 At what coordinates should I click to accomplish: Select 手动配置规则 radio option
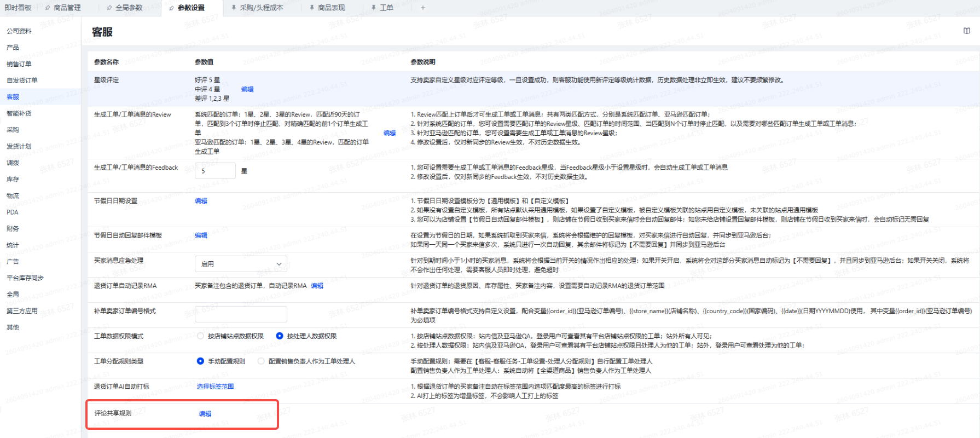[x=200, y=361]
